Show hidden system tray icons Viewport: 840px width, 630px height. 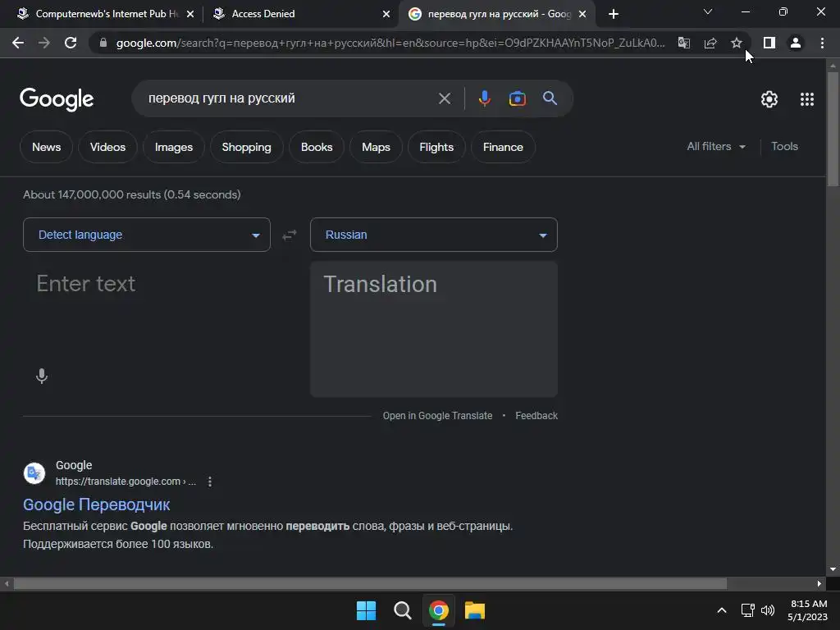722,610
